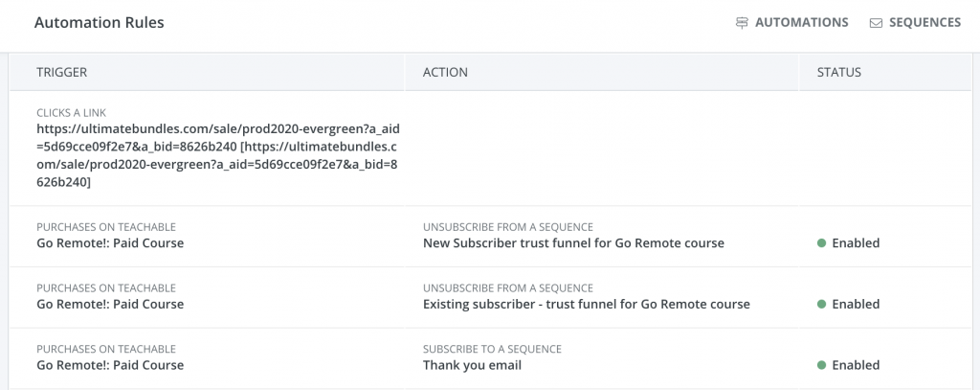Image resolution: width=980 pixels, height=390 pixels.
Task: Click the STATUS column header
Action: pos(838,73)
